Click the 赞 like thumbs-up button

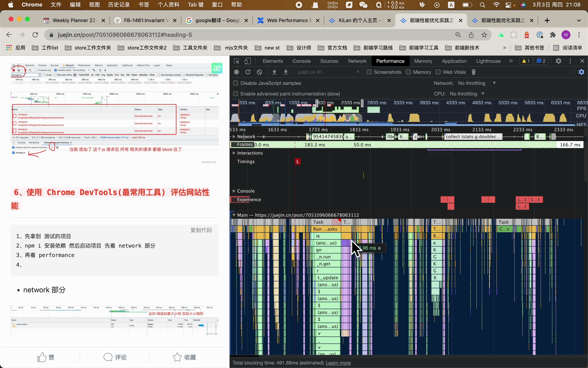tap(46, 357)
